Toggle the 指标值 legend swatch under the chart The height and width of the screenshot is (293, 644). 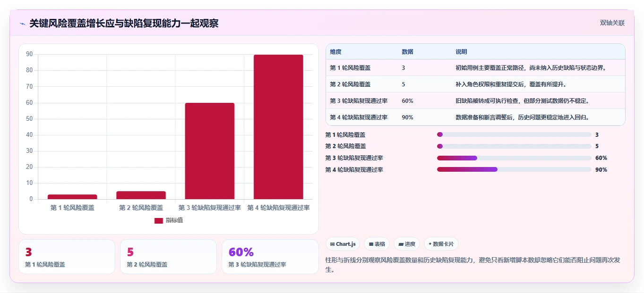point(159,220)
